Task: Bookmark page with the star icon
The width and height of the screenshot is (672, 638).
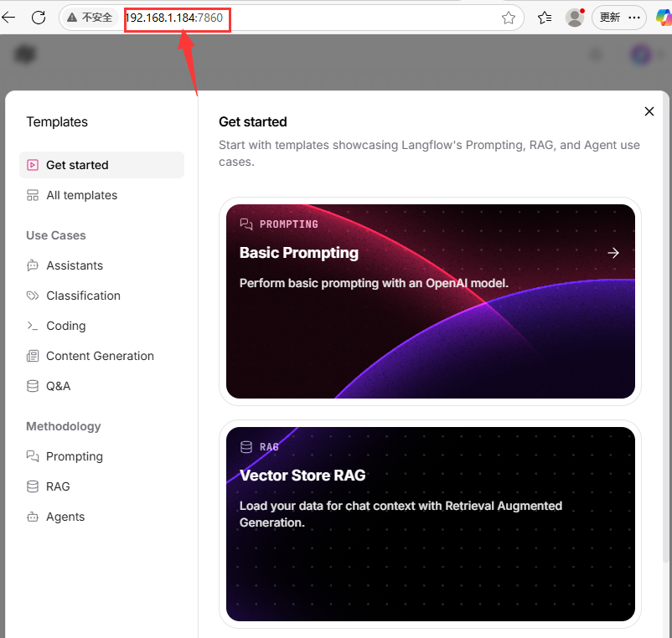Action: pyautogui.click(x=509, y=18)
